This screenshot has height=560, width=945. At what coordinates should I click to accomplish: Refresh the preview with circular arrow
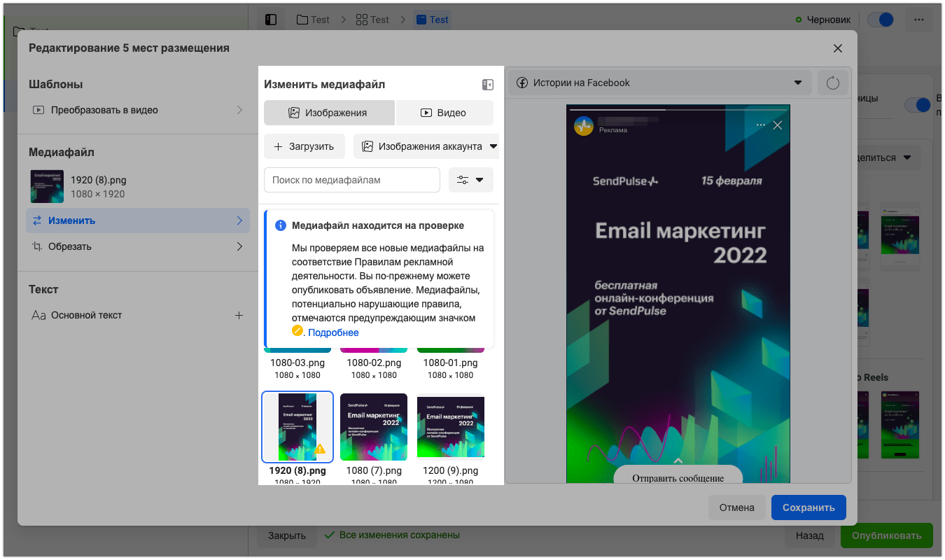(833, 83)
